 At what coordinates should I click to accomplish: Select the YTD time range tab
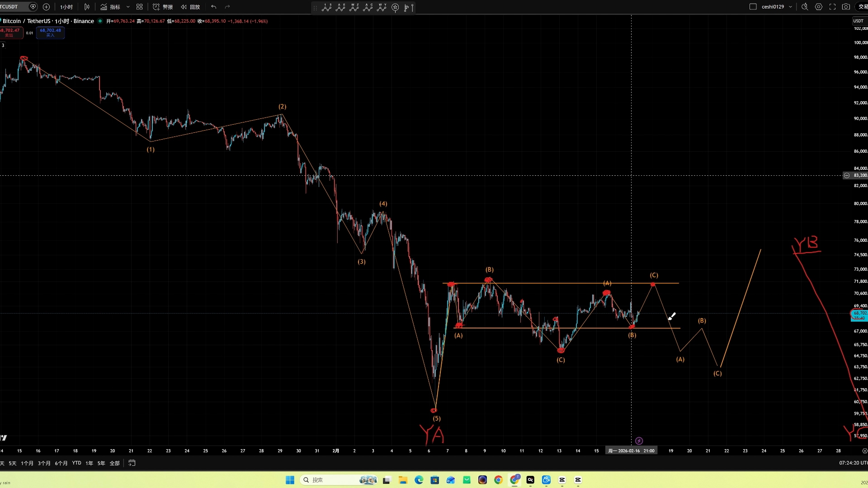pos(76,463)
